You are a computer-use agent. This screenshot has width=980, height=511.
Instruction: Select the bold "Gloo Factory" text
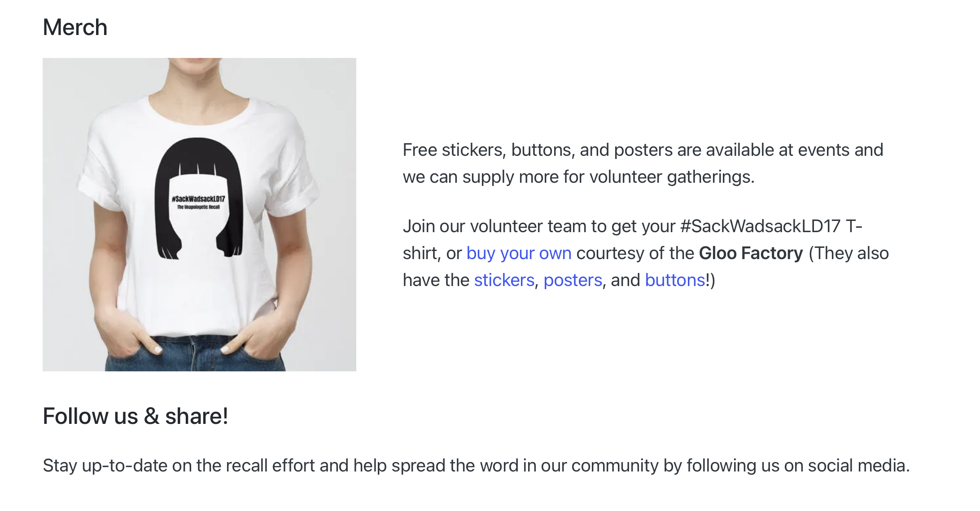pos(751,253)
